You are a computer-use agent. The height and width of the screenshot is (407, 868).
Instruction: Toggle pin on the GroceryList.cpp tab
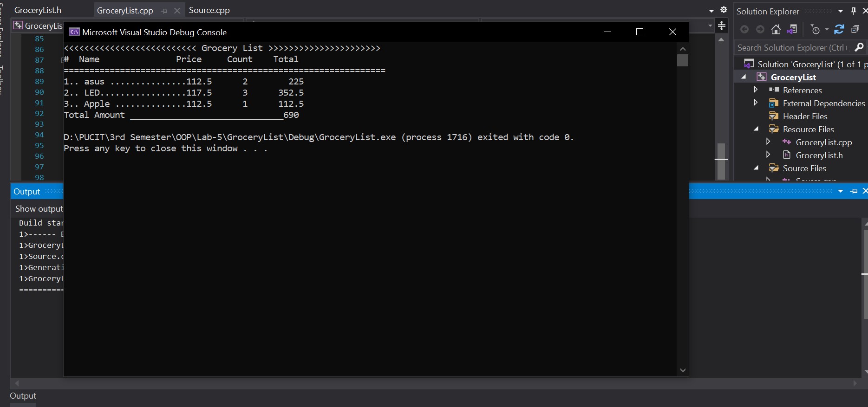pyautogui.click(x=164, y=11)
